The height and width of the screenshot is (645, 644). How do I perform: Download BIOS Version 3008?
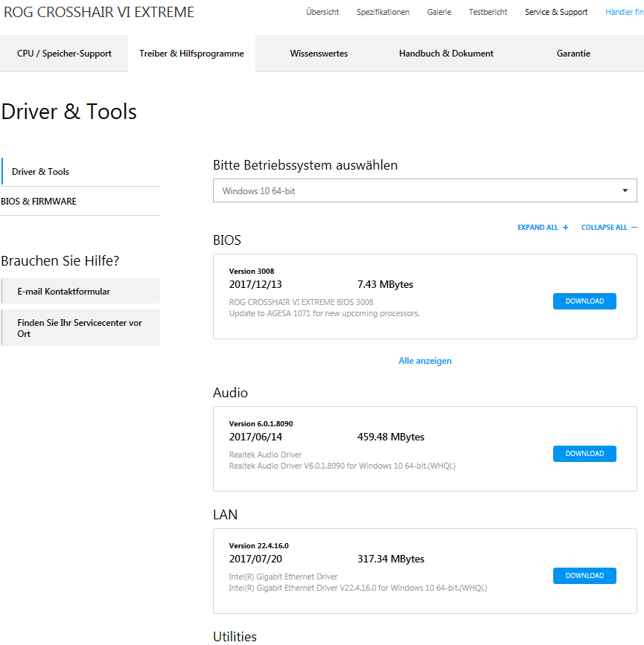click(584, 301)
